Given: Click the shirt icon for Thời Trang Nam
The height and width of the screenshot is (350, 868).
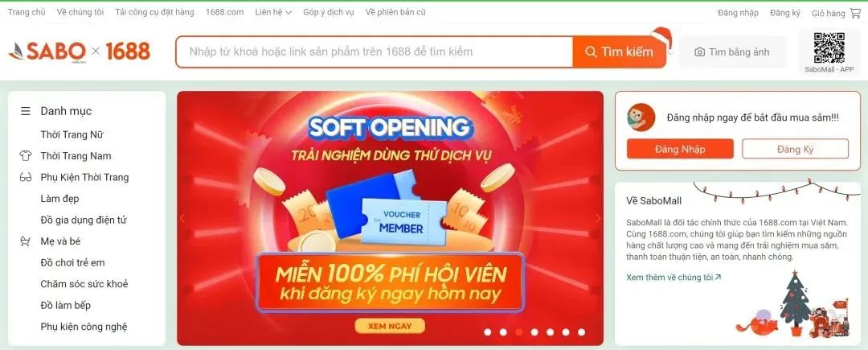Looking at the screenshot, I should (x=26, y=155).
